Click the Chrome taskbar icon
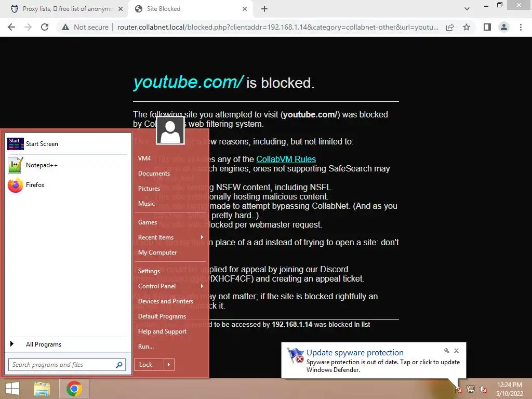This screenshot has height=399, width=532. (74, 389)
